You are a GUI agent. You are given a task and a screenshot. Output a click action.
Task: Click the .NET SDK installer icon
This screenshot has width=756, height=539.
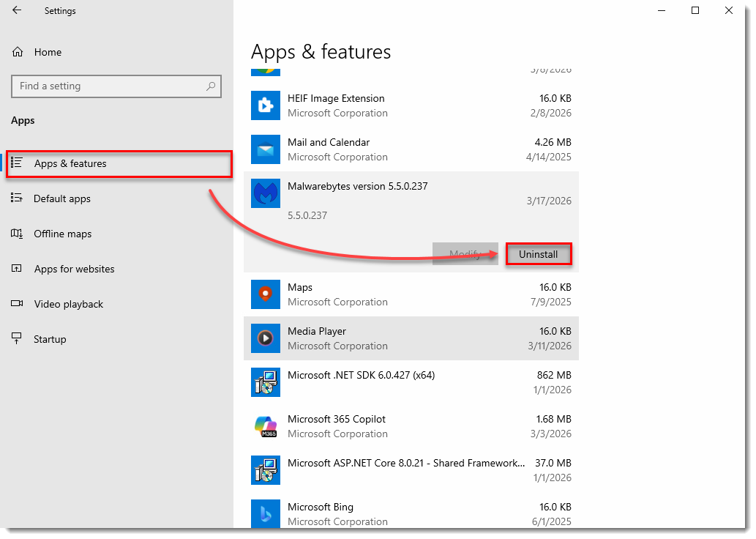click(265, 382)
